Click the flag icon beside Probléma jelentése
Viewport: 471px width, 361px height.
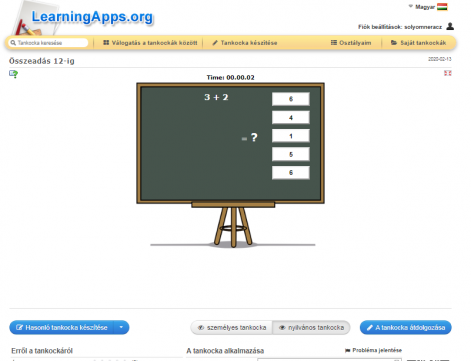(347, 350)
